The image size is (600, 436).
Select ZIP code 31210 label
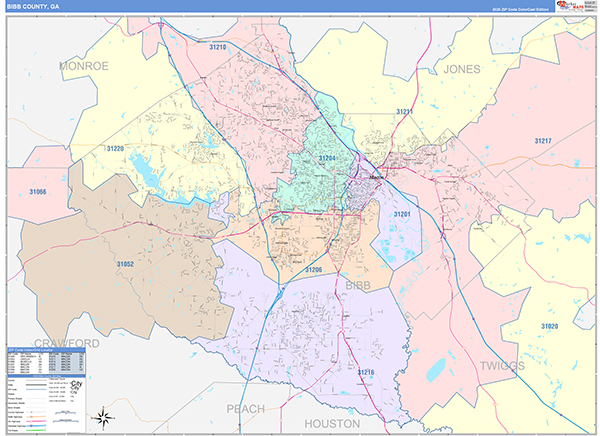(x=217, y=47)
